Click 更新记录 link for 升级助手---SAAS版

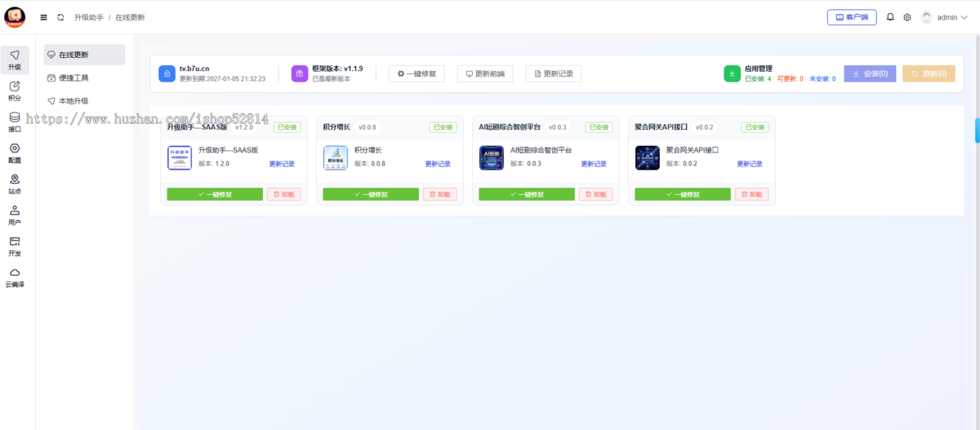[282, 164]
